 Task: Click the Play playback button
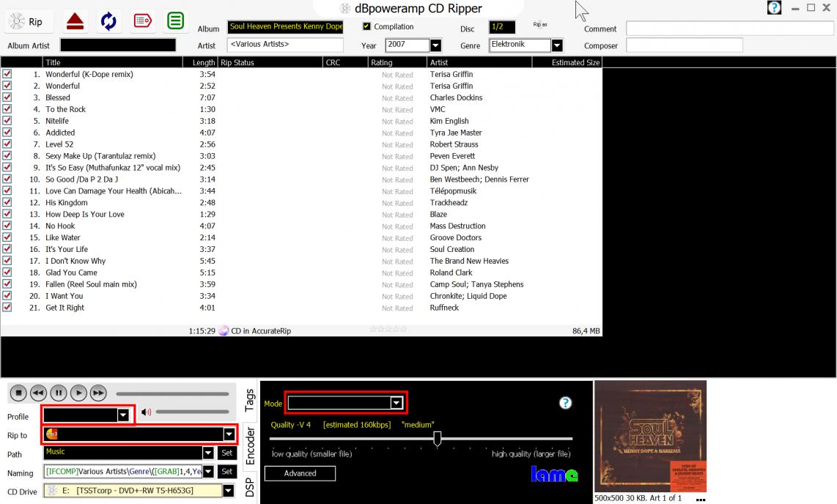(x=78, y=393)
